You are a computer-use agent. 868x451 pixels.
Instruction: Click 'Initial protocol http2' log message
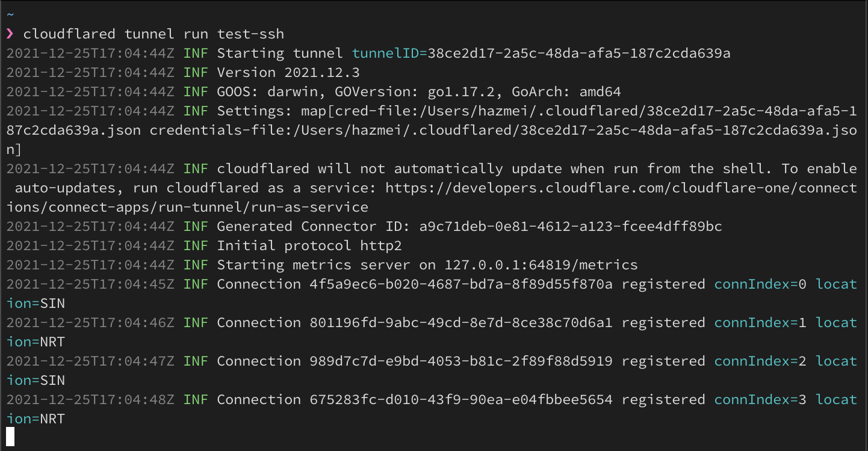(309, 245)
